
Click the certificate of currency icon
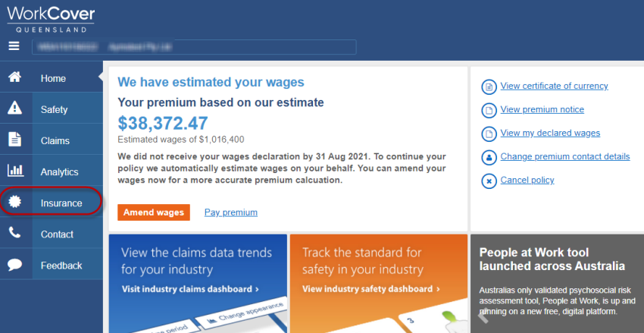coord(489,86)
